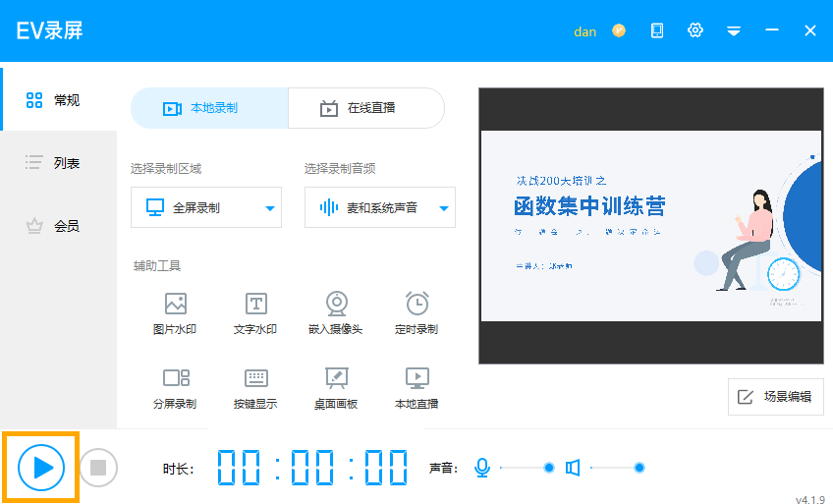Click the 场景编辑 scene edit button
The height and width of the screenshot is (504, 833).
click(776, 397)
